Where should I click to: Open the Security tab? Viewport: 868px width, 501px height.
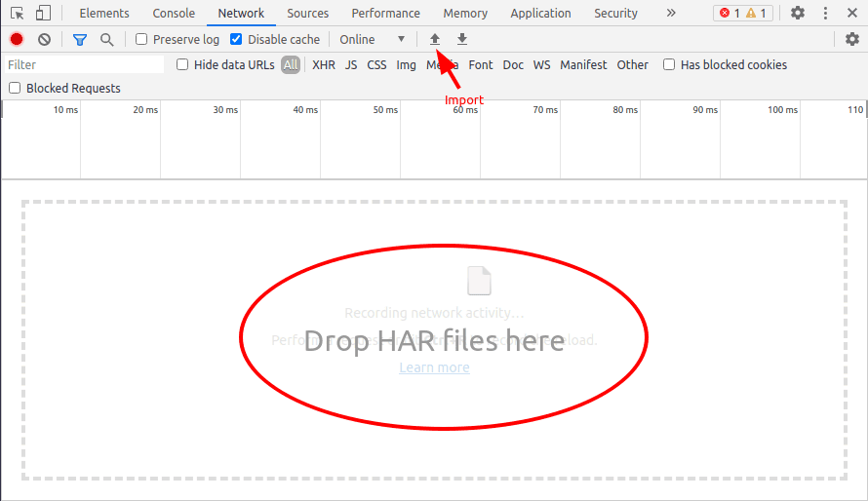click(615, 14)
